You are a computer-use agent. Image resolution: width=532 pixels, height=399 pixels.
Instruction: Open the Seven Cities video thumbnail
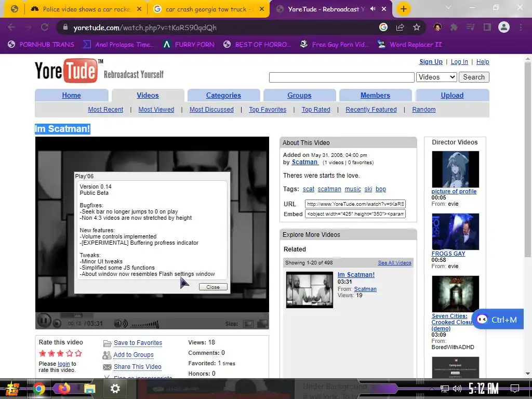pyautogui.click(x=455, y=294)
